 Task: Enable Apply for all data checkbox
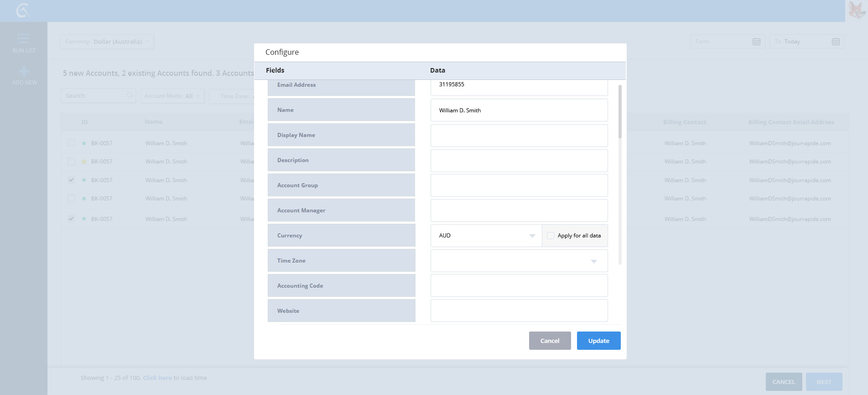click(x=551, y=236)
